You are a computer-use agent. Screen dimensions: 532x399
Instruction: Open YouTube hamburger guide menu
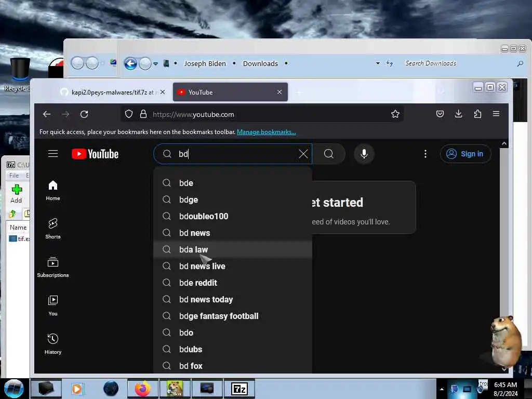click(x=53, y=154)
